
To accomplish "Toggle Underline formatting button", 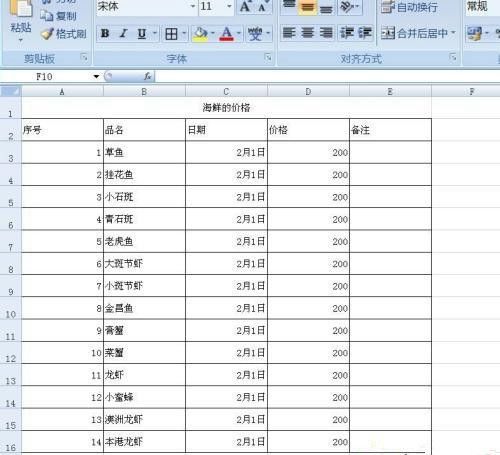I will tap(142, 33).
